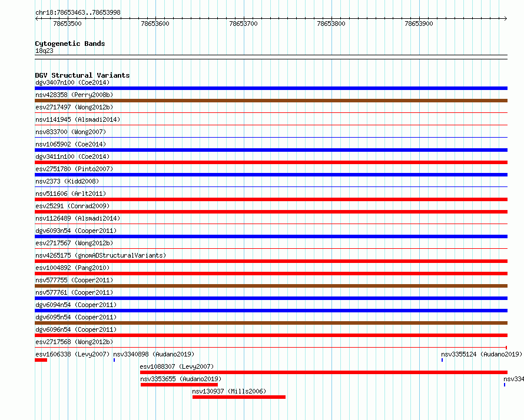Open the nsv577755 (Cooper2011) variant label
Image resolution: width=524 pixels, height=420 pixels.
[x=74, y=280]
